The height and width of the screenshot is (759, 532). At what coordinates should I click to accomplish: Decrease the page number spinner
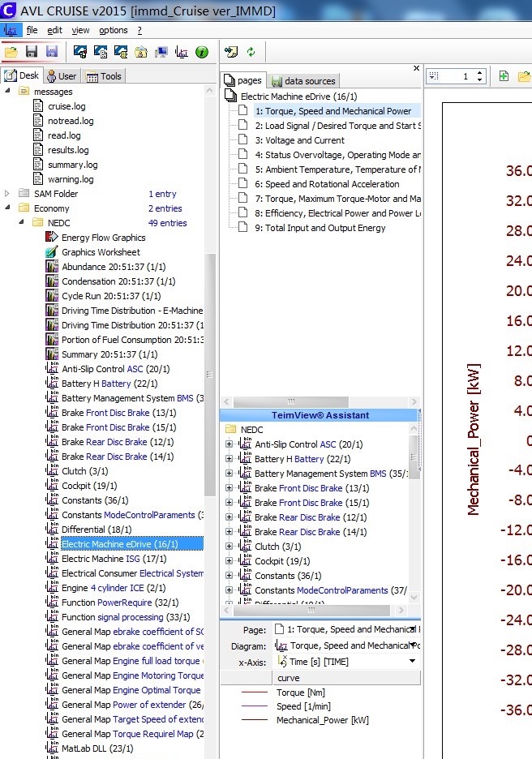point(479,79)
